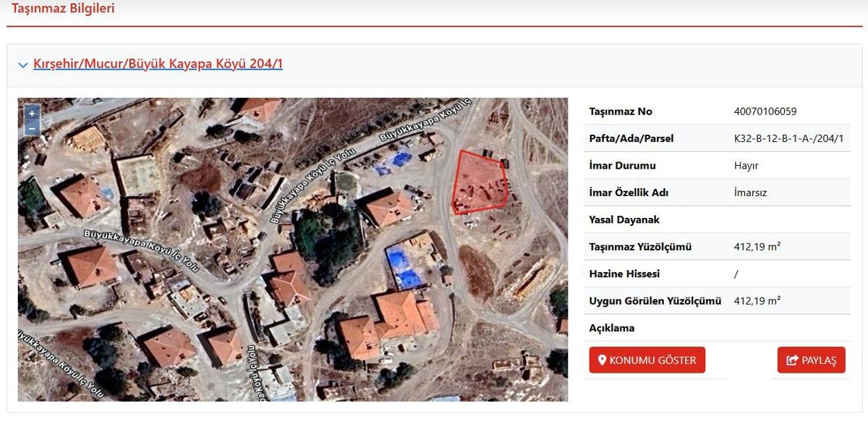Click the İmar Durumu value Hayır
Image resolution: width=868 pixels, height=422 pixels.
[x=746, y=166]
